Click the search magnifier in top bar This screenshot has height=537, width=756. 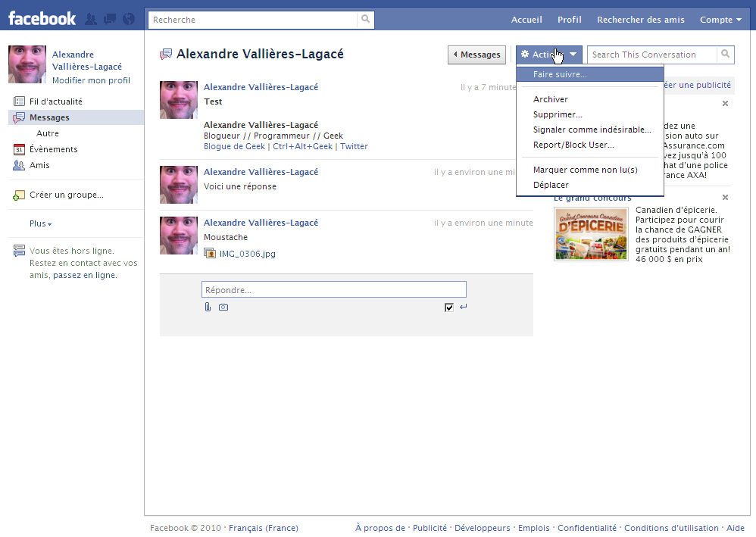(x=365, y=19)
